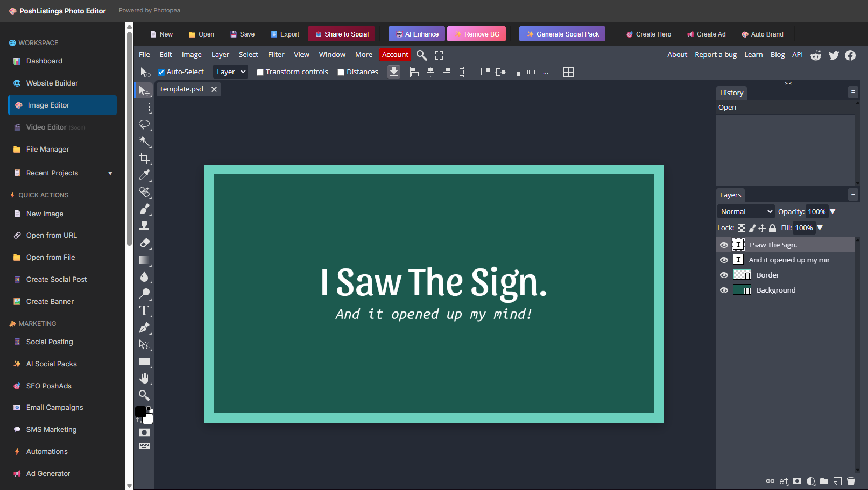868x490 pixels.
Task: Enable Transform controls checkbox
Action: pyautogui.click(x=260, y=72)
